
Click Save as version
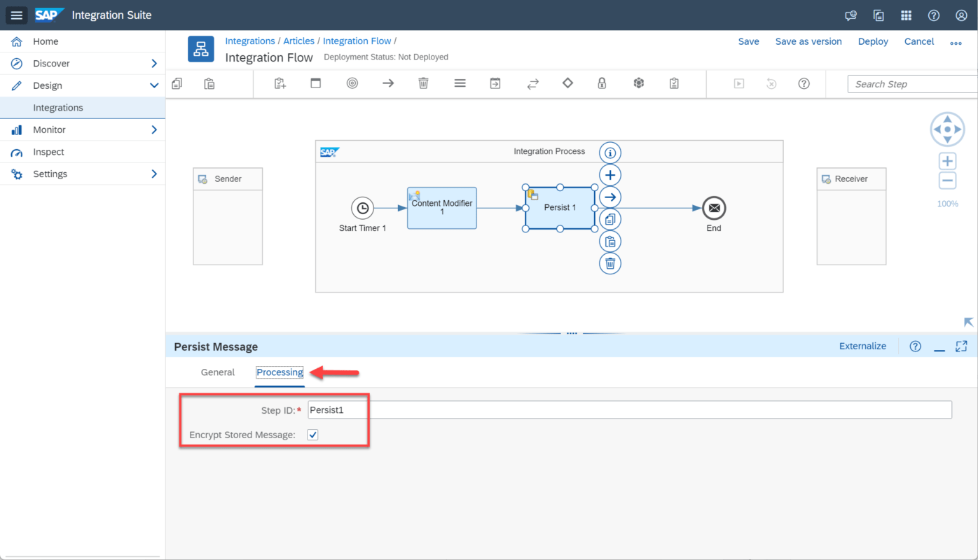click(x=808, y=41)
